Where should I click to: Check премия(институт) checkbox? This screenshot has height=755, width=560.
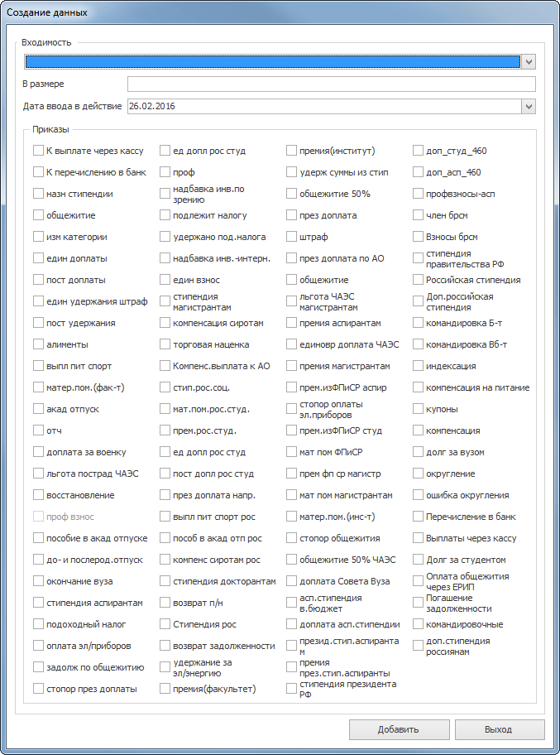click(x=291, y=151)
